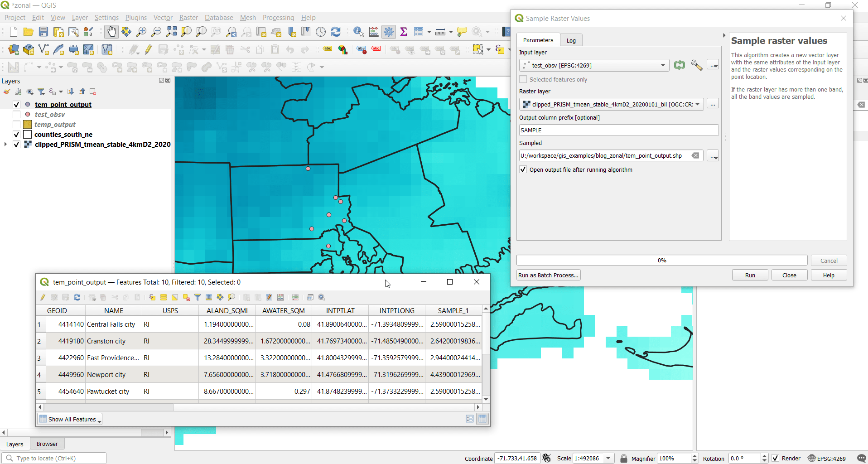Toggle the Render checkbox in status bar

[775, 458]
